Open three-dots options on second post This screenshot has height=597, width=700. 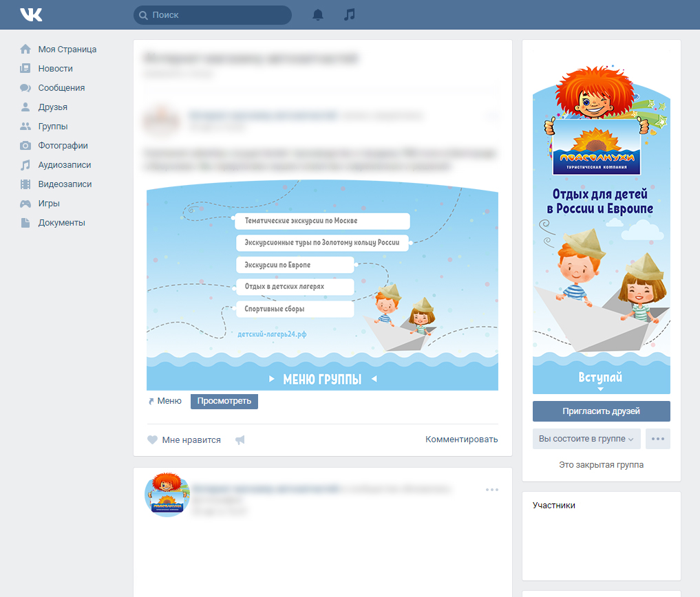click(491, 490)
